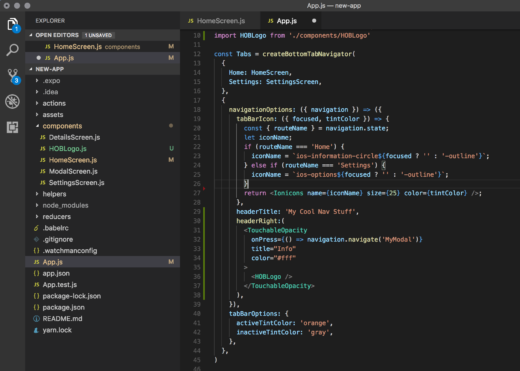Open ModalScreen.js file
Viewport: 520px width, 371px height.
[x=103, y=171]
